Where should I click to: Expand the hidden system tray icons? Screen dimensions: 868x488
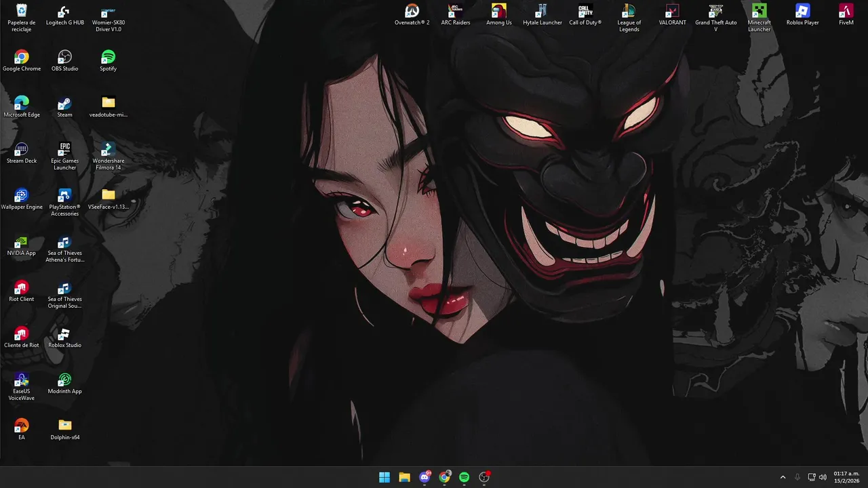[783, 477]
